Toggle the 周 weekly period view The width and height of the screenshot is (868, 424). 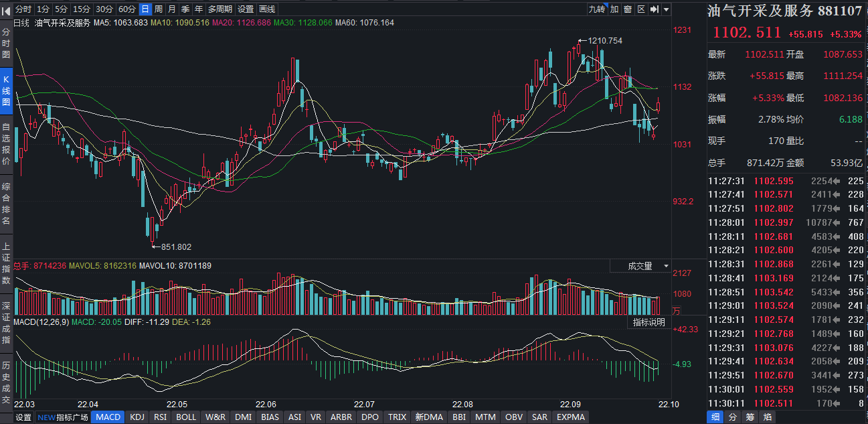[x=158, y=9]
